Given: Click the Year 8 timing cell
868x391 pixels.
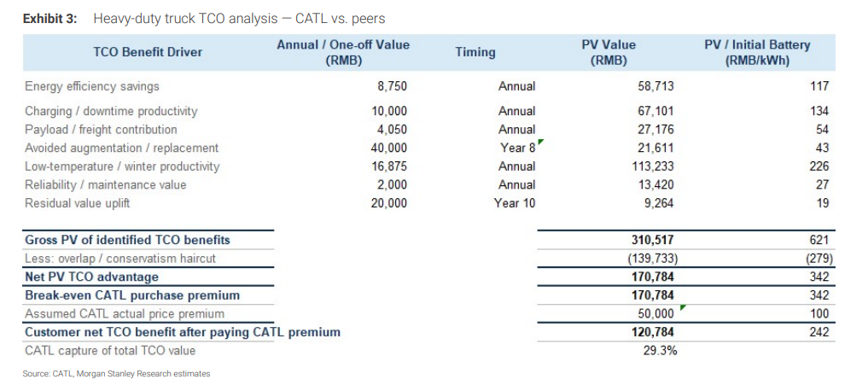Looking at the screenshot, I should [517, 148].
